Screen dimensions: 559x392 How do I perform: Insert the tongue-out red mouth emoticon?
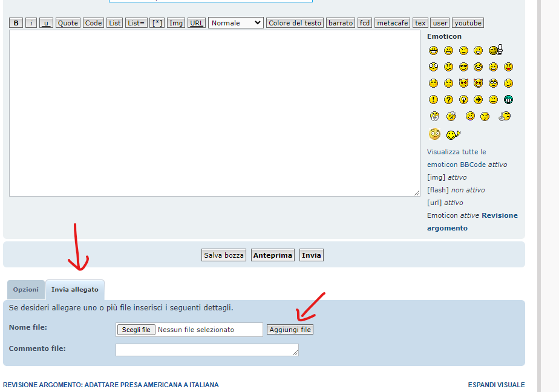(508, 67)
